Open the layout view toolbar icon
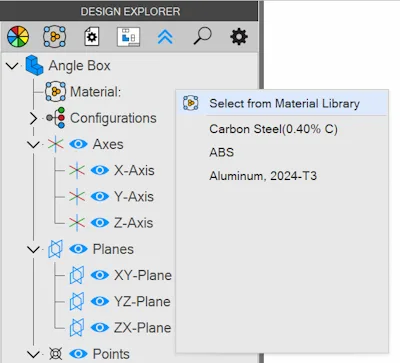Viewport: 400px width, 363px height. (x=128, y=37)
